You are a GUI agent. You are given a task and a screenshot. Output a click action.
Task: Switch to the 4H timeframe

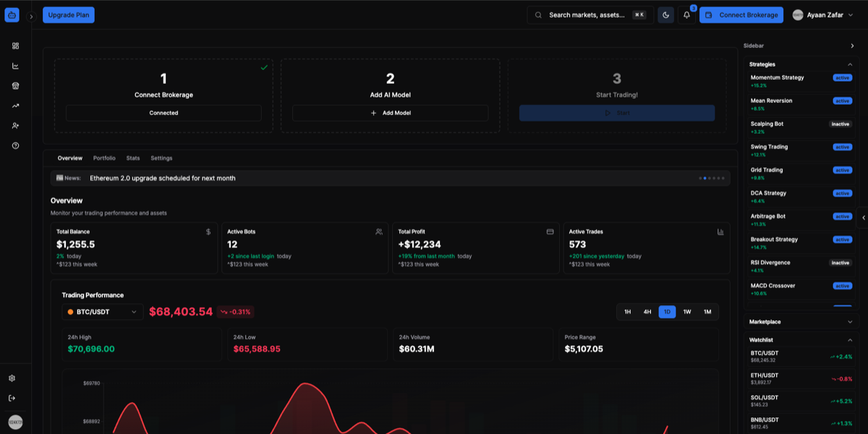click(x=647, y=311)
